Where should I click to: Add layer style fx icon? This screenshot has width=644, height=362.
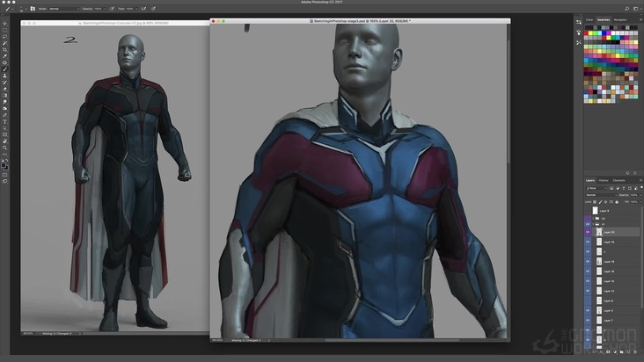click(x=602, y=351)
